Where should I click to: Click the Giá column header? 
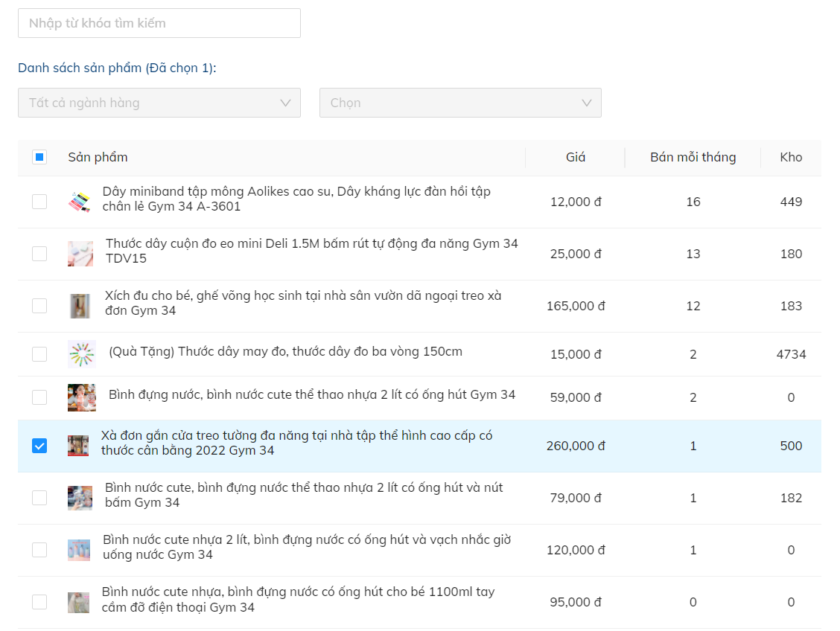575,157
